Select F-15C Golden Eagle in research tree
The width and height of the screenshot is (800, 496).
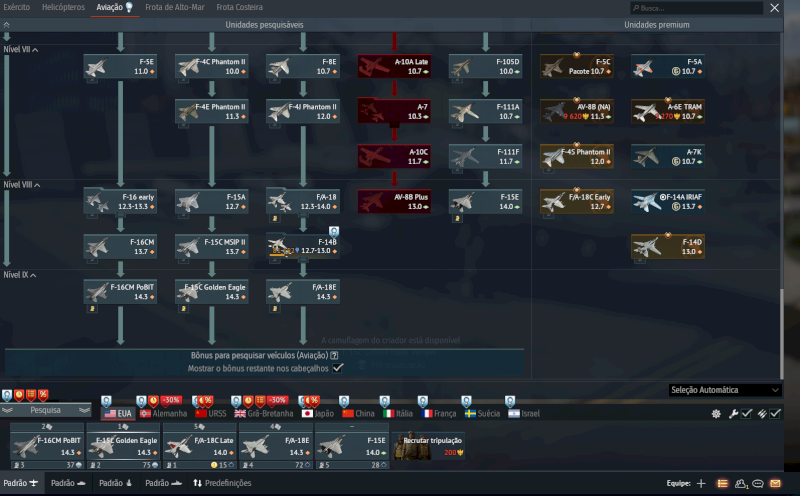tap(212, 292)
